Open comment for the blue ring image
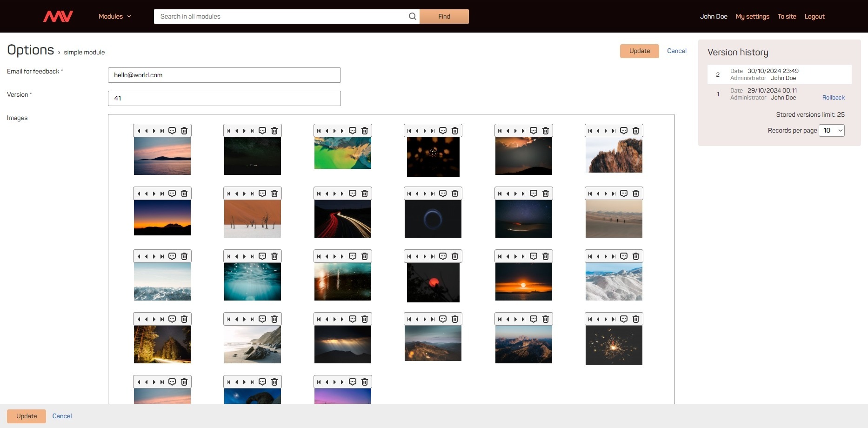The image size is (868, 428). [x=443, y=194]
